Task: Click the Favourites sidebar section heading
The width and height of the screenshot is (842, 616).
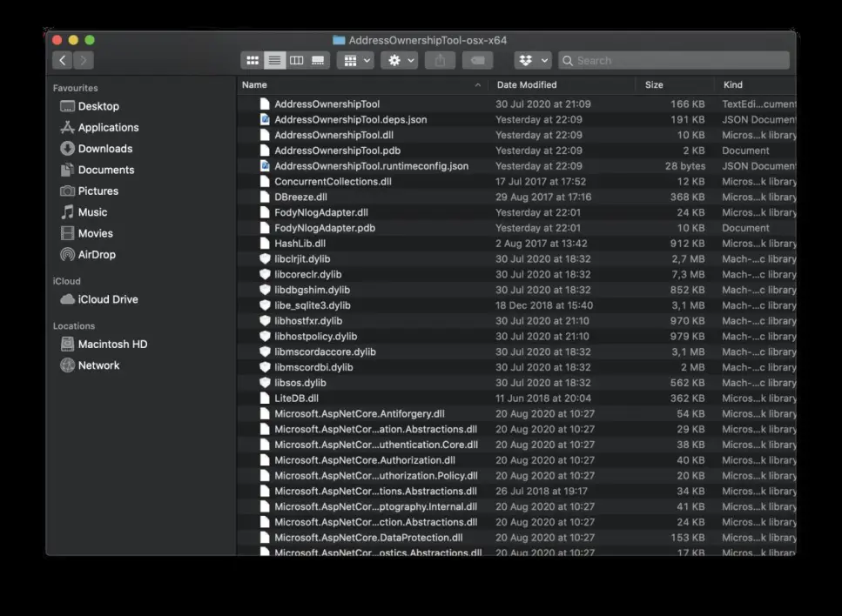Action: click(x=75, y=88)
